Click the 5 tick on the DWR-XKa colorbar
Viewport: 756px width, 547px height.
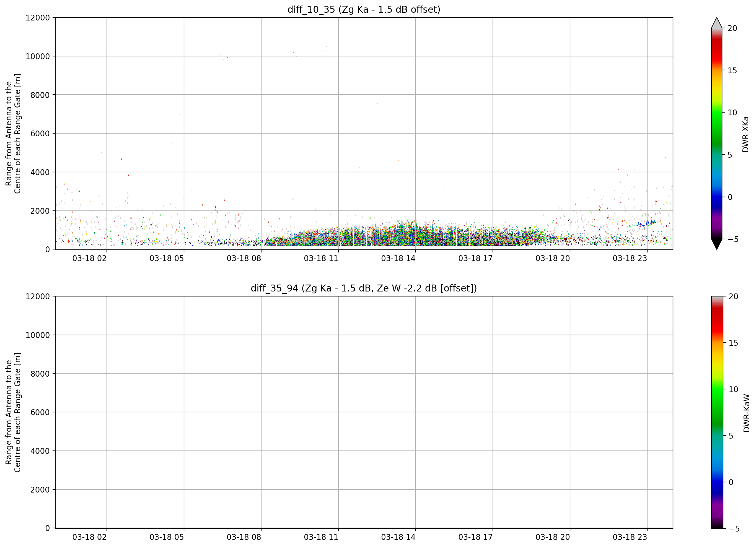pyautogui.click(x=730, y=155)
